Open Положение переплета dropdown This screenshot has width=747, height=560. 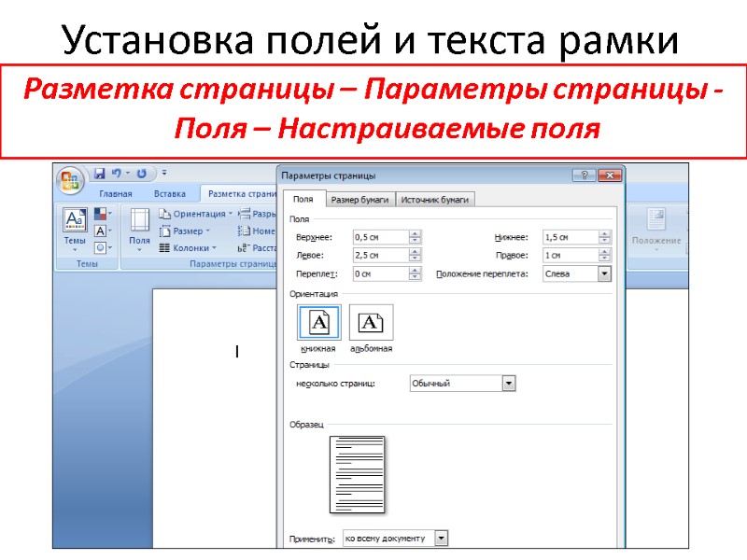[604, 273]
